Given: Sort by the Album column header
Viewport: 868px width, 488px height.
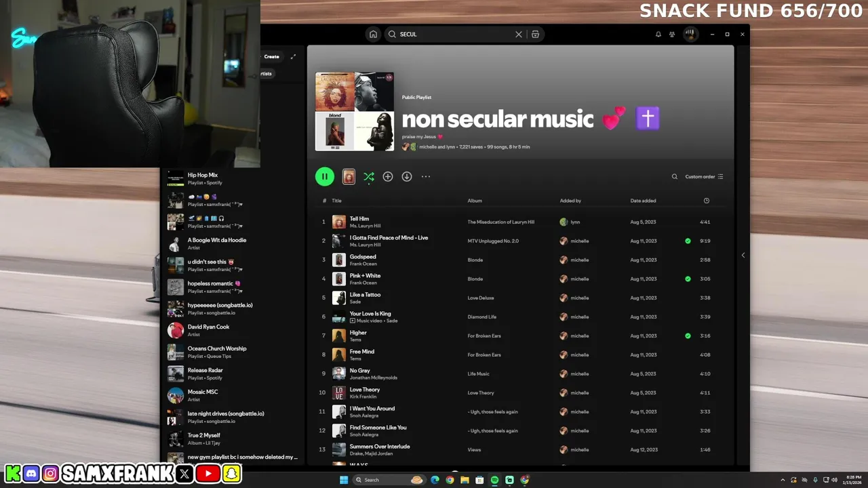Looking at the screenshot, I should (475, 201).
